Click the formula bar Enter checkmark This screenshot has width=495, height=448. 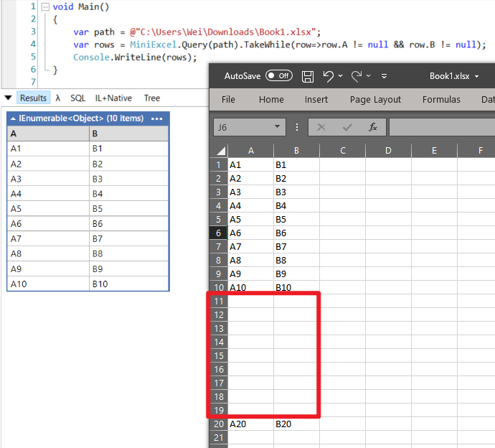(347, 127)
